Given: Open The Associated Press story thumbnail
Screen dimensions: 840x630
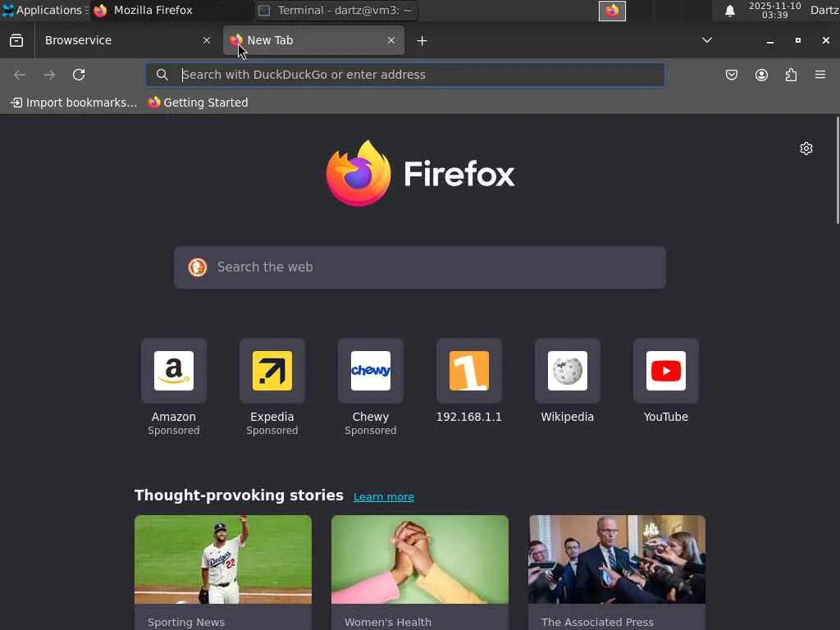Looking at the screenshot, I should tap(617, 559).
